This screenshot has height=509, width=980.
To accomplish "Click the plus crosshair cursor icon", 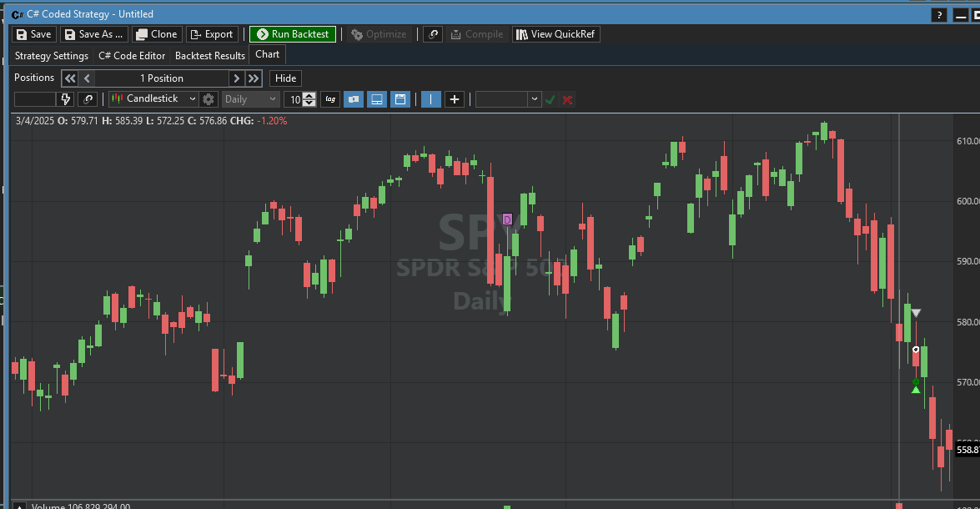I will pyautogui.click(x=454, y=99).
